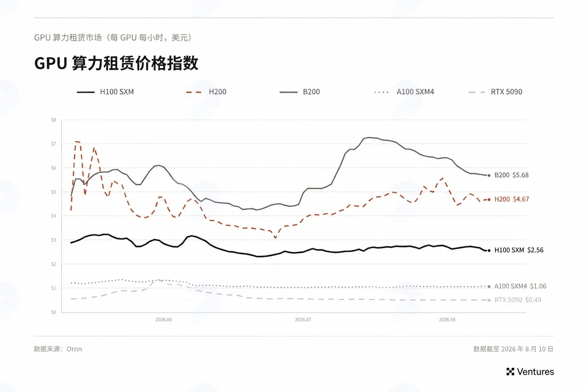
Task: Click the Ventures logo icon
Action: pyautogui.click(x=510, y=372)
